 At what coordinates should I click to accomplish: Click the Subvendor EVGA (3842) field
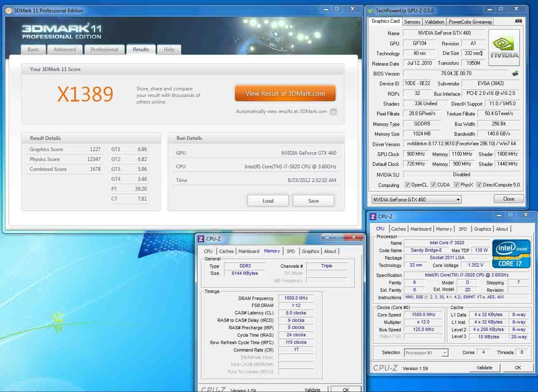tap(491, 83)
